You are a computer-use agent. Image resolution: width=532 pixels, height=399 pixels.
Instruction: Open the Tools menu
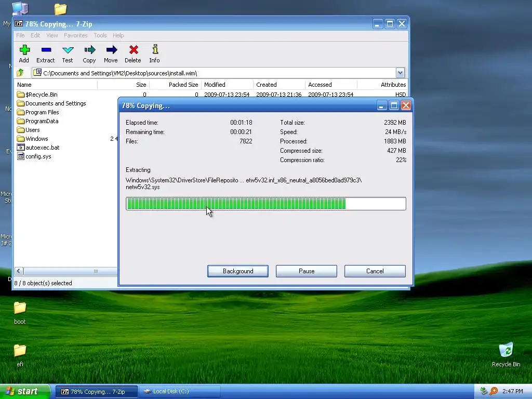point(100,35)
